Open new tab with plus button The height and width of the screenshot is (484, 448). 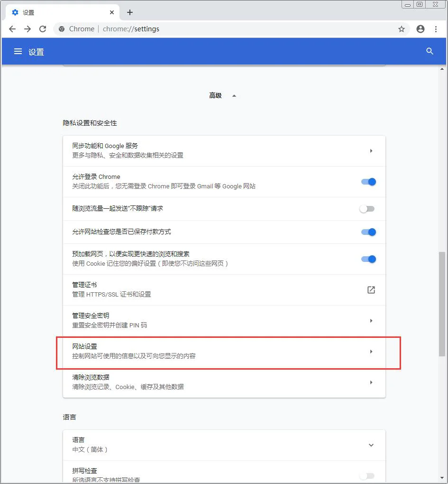click(x=130, y=12)
